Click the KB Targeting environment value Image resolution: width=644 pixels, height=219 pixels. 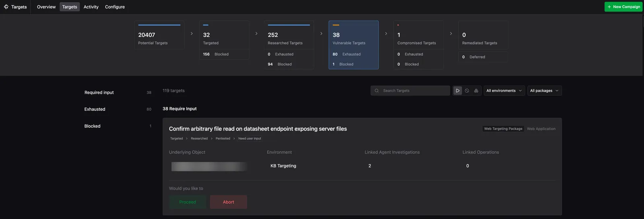283,166
